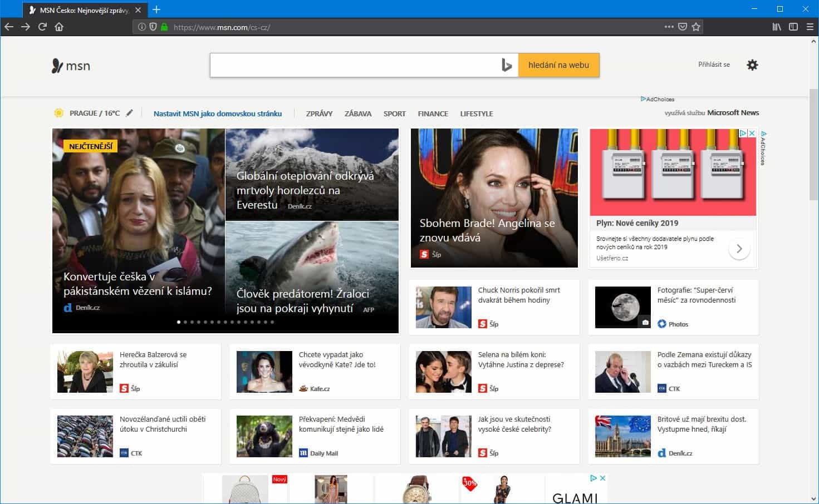Toggle the Firefox sidebar icon
Screen dimensions: 819x504
tap(793, 27)
